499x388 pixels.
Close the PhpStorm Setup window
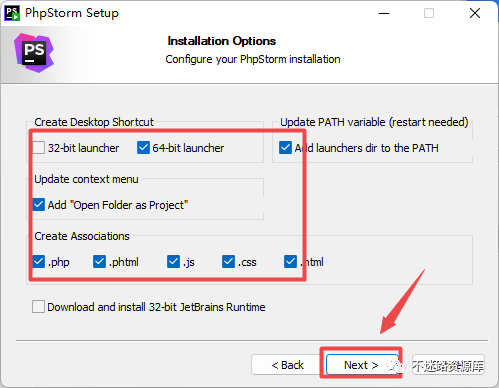click(475, 13)
